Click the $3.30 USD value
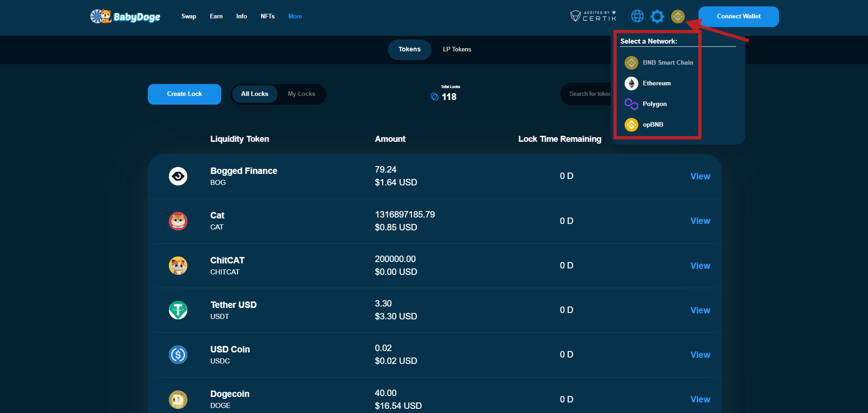 (x=396, y=316)
